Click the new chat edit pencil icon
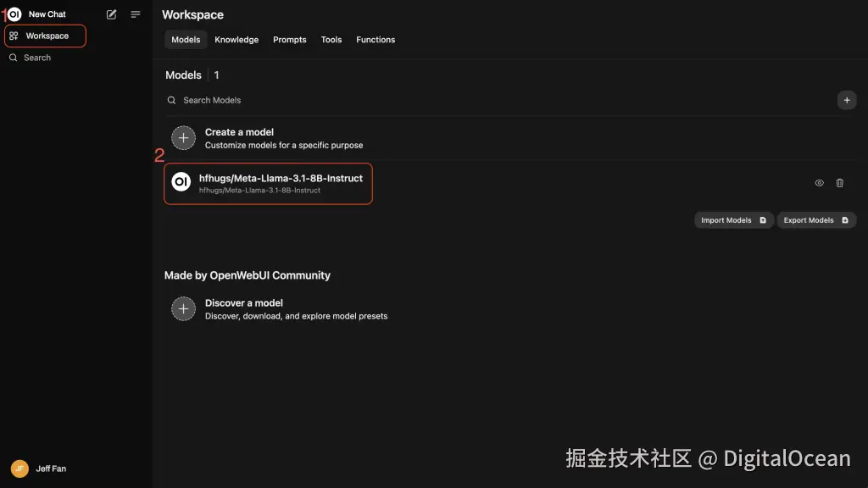 pos(111,14)
